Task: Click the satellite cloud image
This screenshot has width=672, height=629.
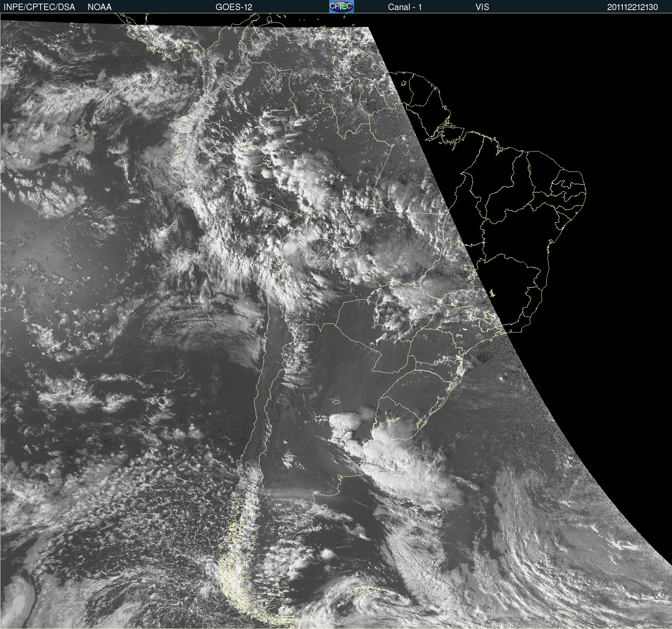Action: (x=336, y=321)
